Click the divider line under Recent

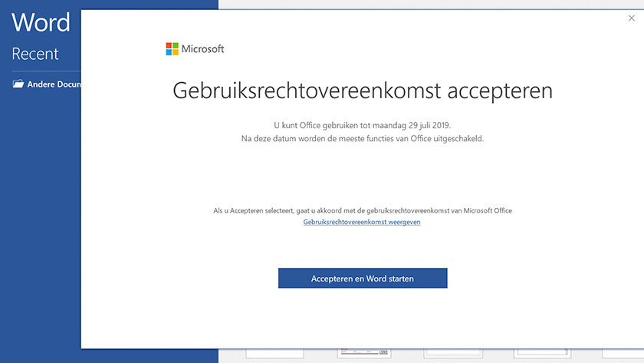pyautogui.click(x=42, y=71)
